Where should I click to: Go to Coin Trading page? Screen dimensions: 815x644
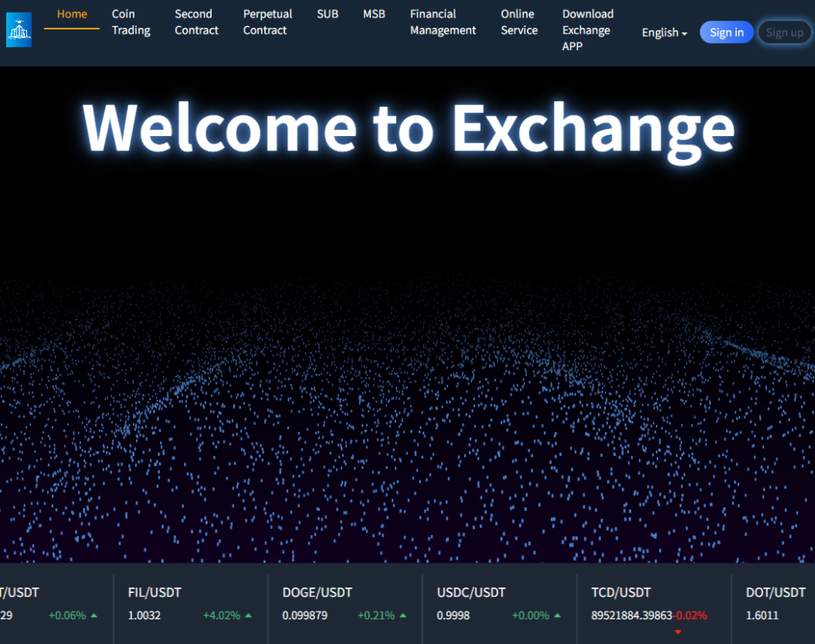pos(131,22)
